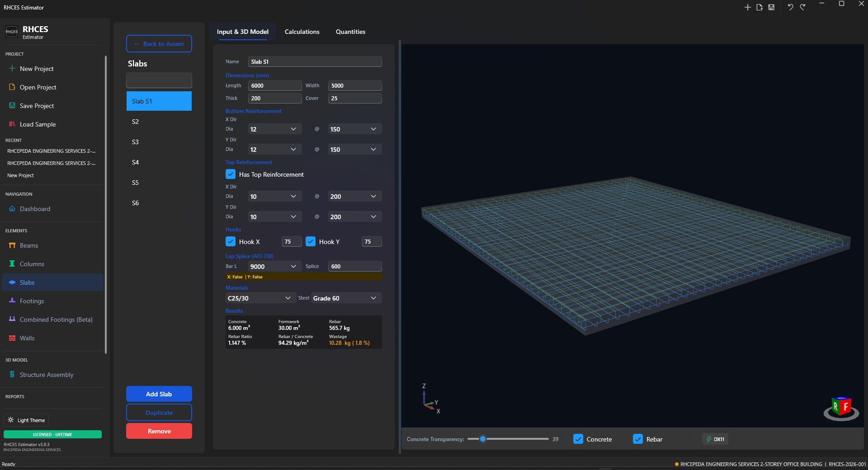The width and height of the screenshot is (868, 470).
Task: Switch to Quantities tab
Action: [350, 32]
